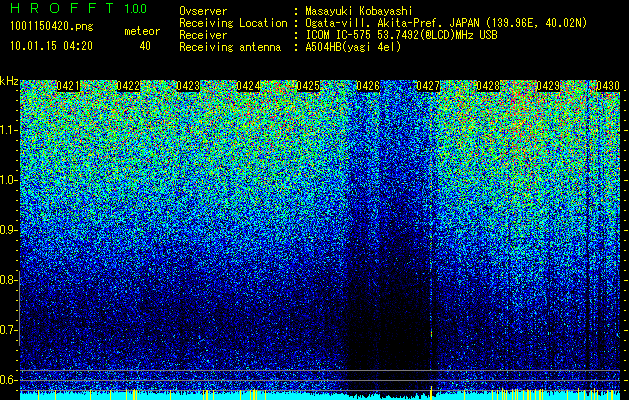This screenshot has width=629, height=400.
Task: Select observer name Masayuki Kobayashi
Action: [x=359, y=11]
